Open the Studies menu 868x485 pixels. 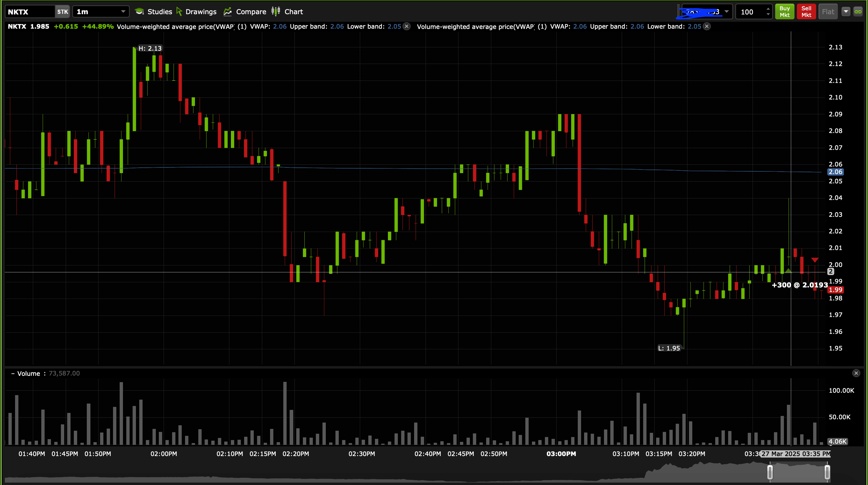point(159,12)
